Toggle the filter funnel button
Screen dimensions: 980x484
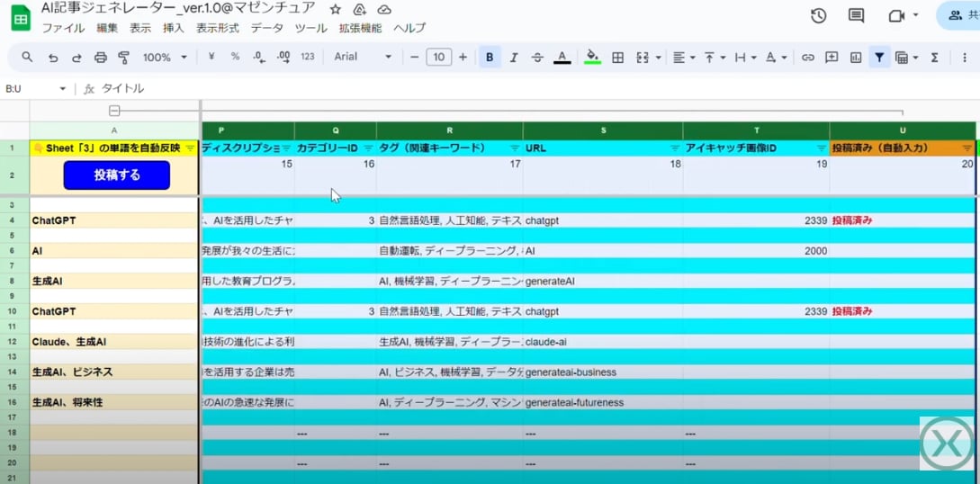click(x=879, y=58)
